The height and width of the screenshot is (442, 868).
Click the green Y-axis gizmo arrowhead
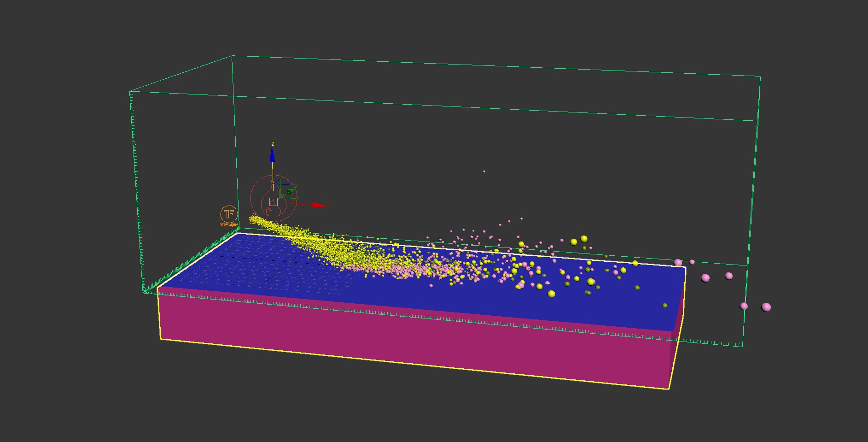[290, 191]
